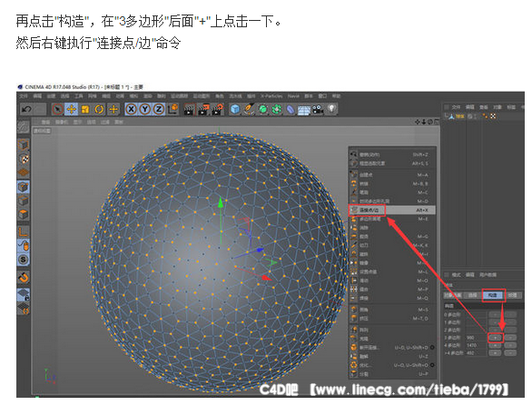Image resolution: width=532 pixels, height=405 pixels.
Task: Toggle the Snap magnet icon
Action: (x=24, y=277)
